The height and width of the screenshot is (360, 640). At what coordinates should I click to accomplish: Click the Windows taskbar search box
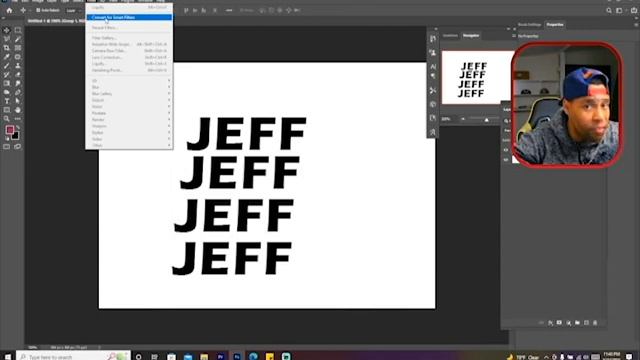tap(73, 356)
